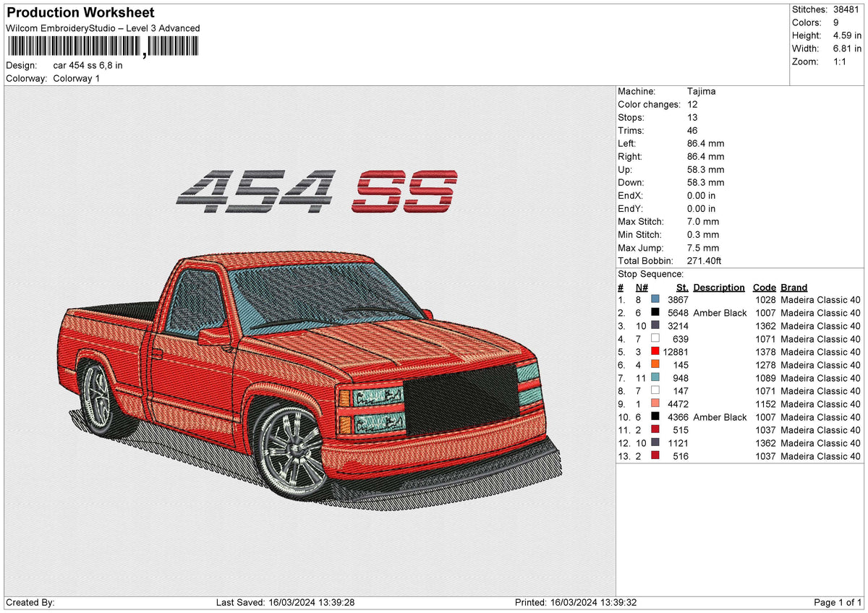Screen dimensions: 868x613
Task: Select code 1278 in stop 6
Action: (x=764, y=365)
